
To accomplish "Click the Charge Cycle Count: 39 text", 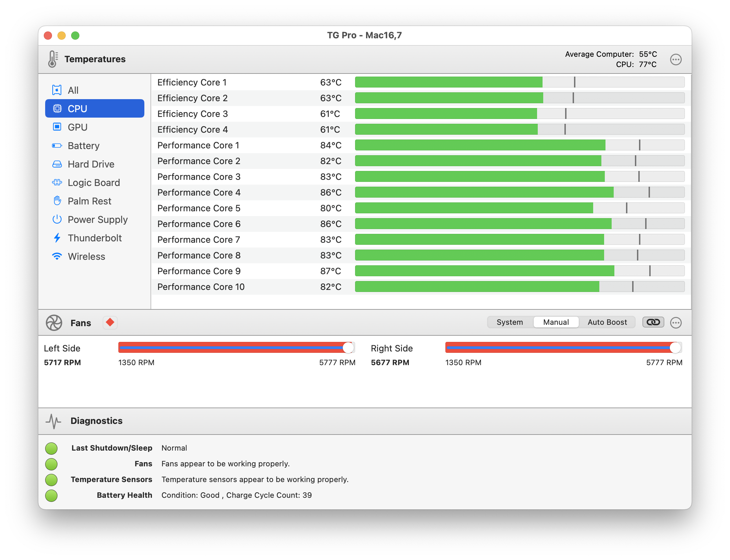I will pyautogui.click(x=269, y=495).
